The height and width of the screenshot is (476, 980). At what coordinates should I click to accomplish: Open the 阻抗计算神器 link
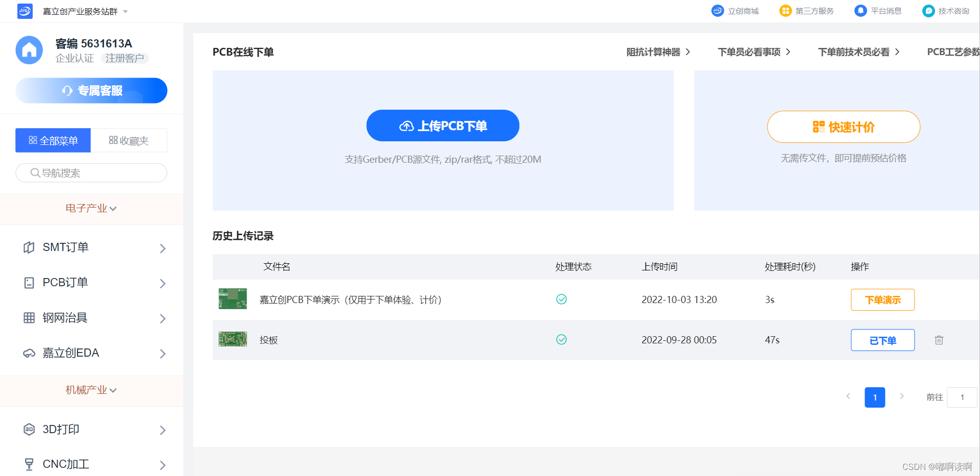[658, 52]
